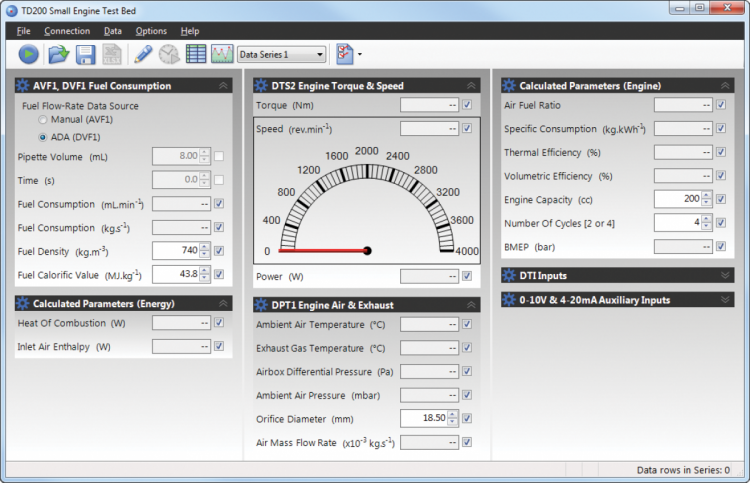Open the Data Series 1 dropdown
The height and width of the screenshot is (483, 750).
point(282,55)
